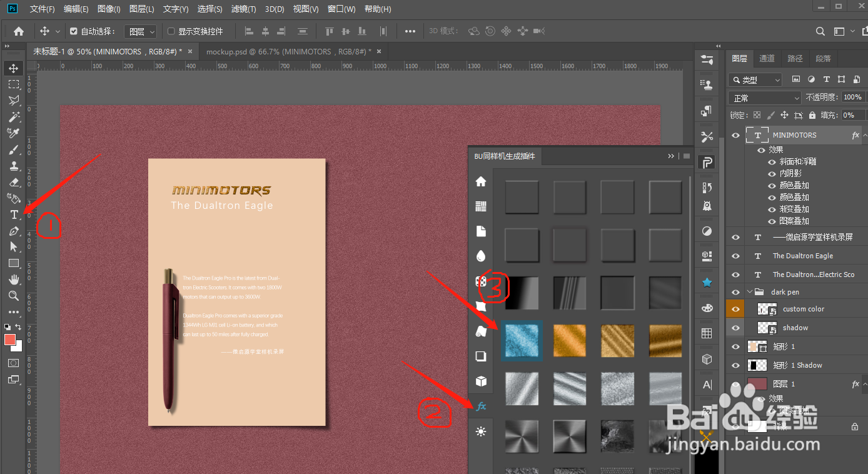The width and height of the screenshot is (868, 474).
Task: Click the droplet icon in plugin sidebar
Action: point(481,256)
